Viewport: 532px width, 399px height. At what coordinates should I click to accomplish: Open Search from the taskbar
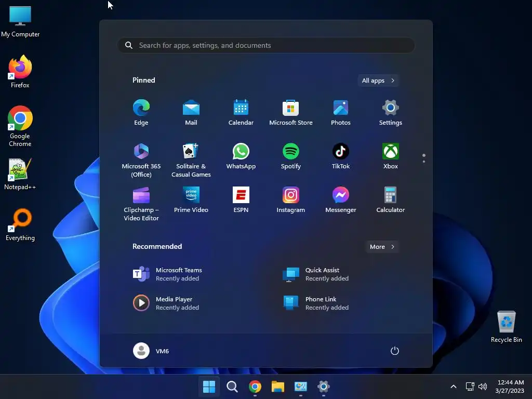pos(232,387)
